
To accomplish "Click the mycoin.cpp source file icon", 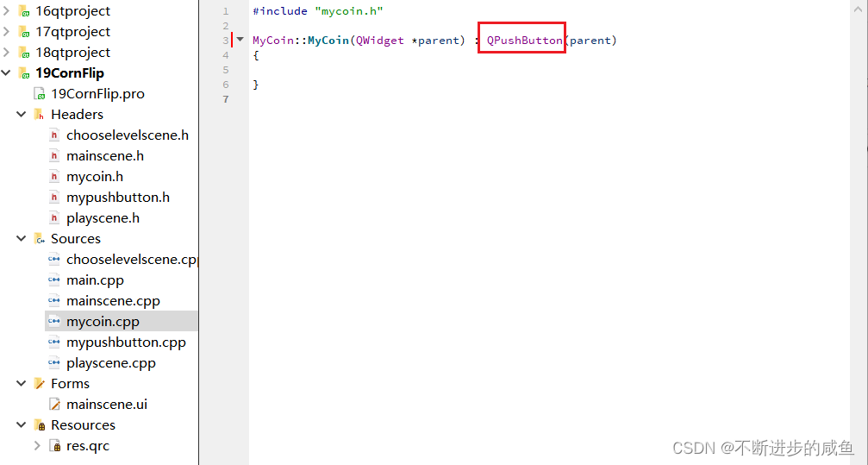I will click(54, 322).
